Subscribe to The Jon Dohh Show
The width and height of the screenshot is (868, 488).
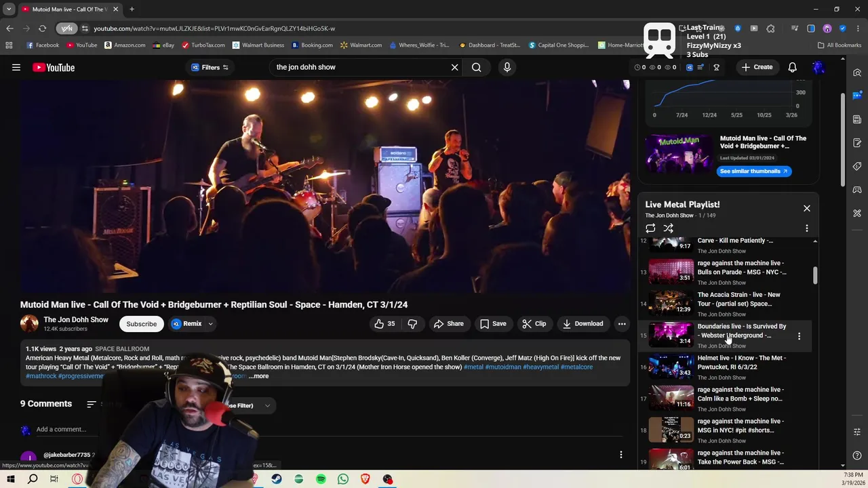(141, 324)
